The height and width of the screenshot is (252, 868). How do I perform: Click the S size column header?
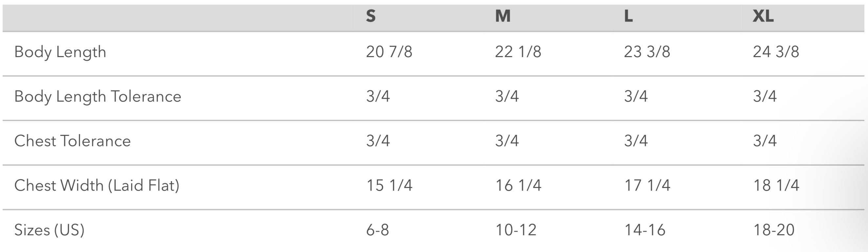371,16
